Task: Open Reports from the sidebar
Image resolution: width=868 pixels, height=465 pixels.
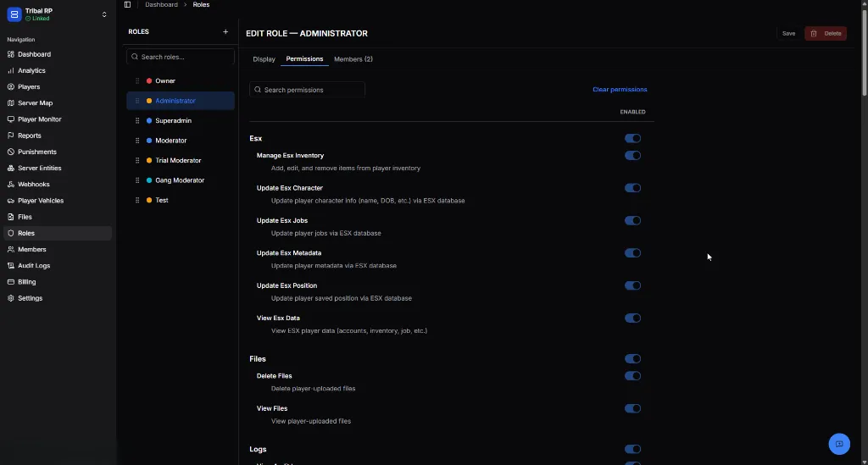Action: (x=58, y=136)
